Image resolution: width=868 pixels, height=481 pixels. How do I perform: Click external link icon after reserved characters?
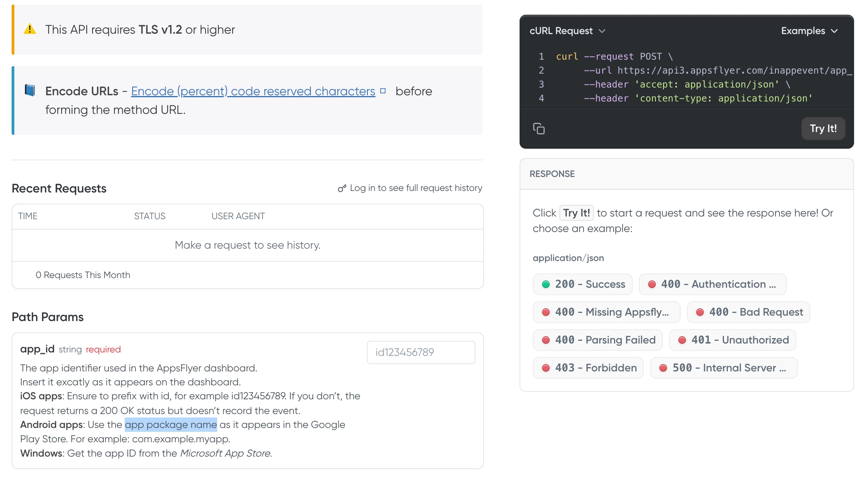coord(383,91)
